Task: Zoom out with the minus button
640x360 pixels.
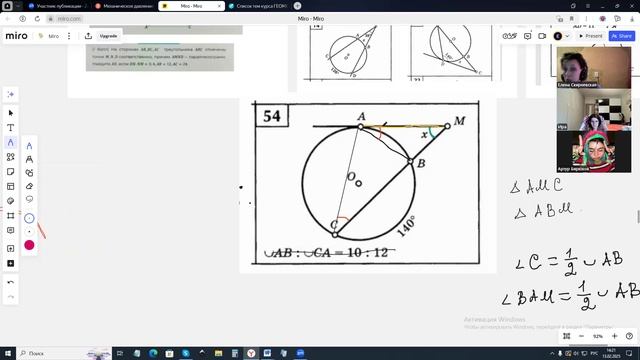Action: (x=581, y=336)
